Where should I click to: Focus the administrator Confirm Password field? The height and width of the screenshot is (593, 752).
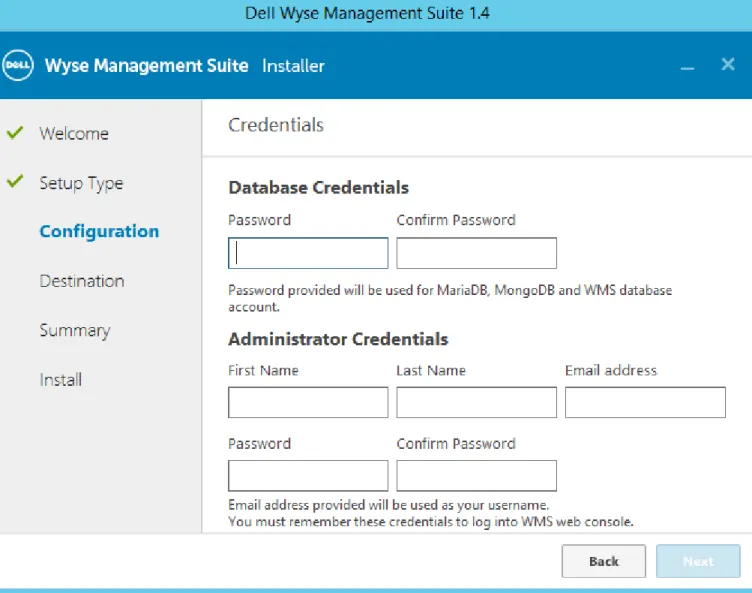click(477, 475)
